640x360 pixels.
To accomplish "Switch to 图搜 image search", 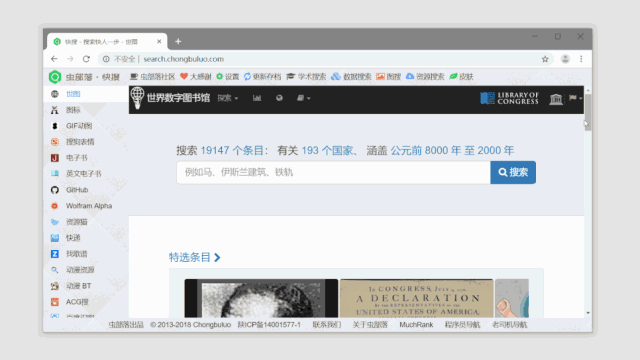I will [389, 76].
